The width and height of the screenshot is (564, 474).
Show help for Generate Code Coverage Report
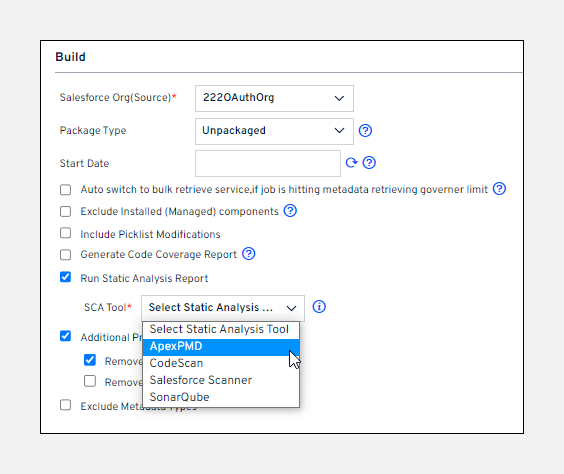coord(249,254)
